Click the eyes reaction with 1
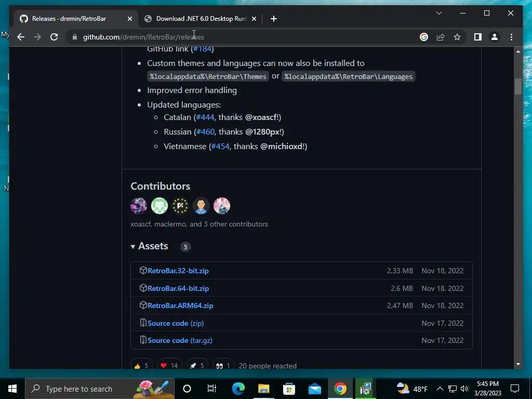Viewport: 532px width, 399px height. 223,365
